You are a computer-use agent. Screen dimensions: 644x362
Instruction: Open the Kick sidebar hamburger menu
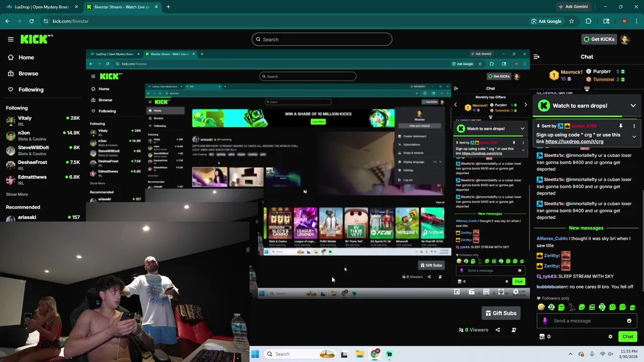pos(11,39)
